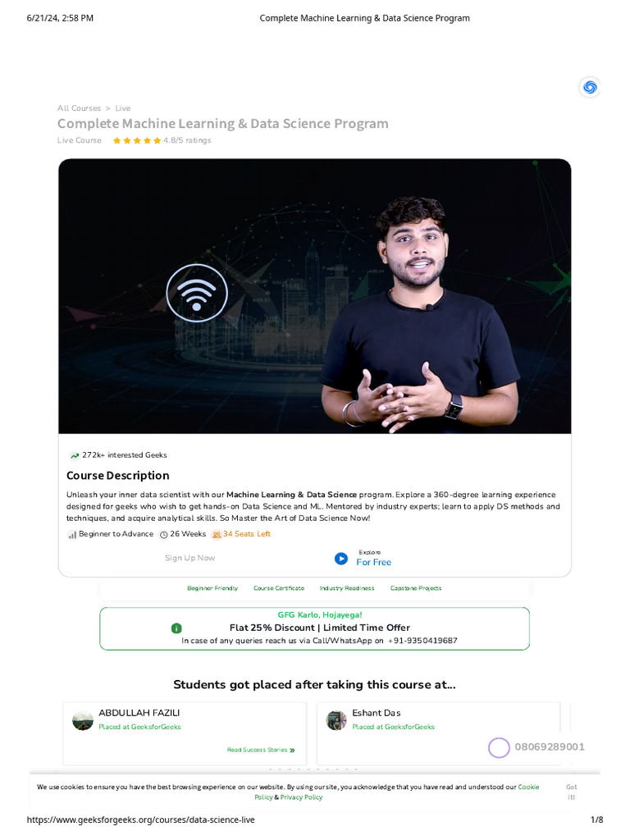Click the five-star rating display
This screenshot has width=630, height=840.
coord(137,140)
